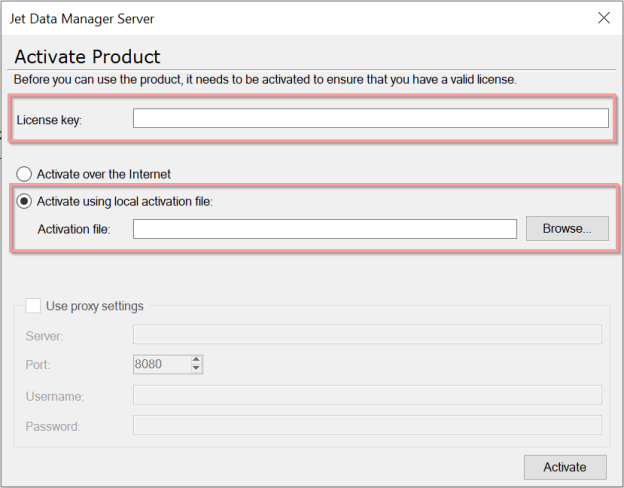
Task: Click the Activate button
Action: [565, 467]
